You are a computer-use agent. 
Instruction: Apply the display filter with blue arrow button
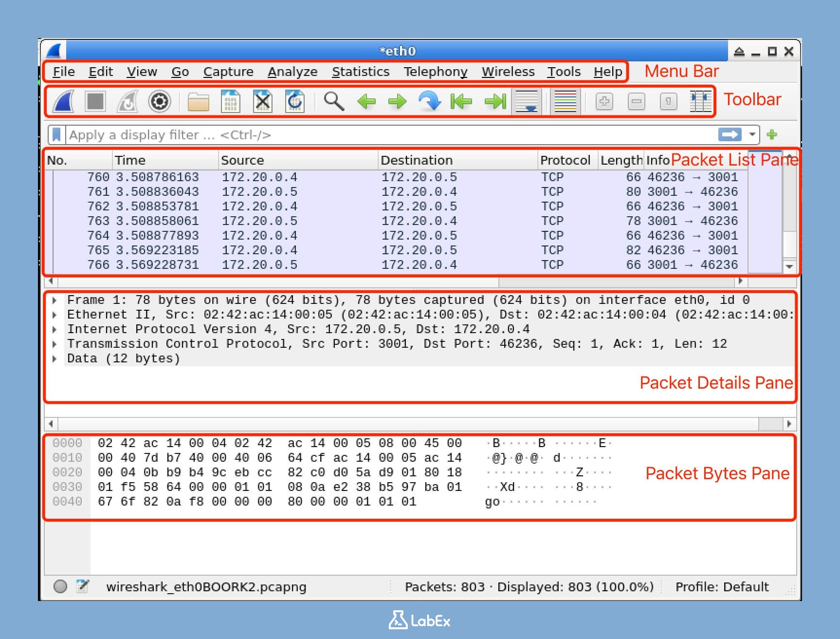[x=730, y=135]
